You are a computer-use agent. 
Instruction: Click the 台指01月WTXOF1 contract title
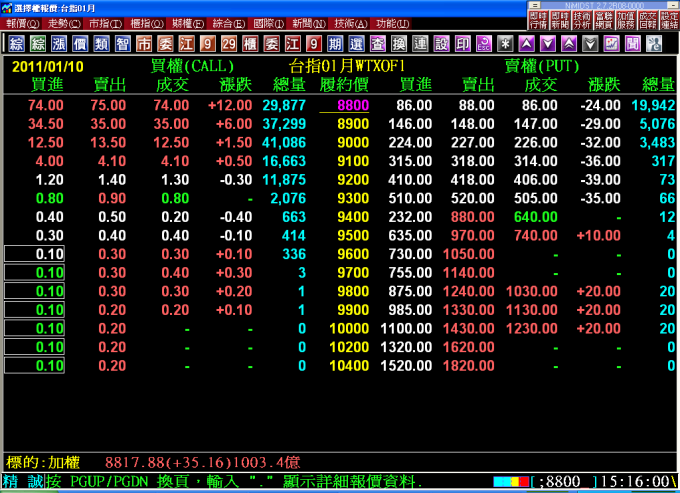[347, 66]
